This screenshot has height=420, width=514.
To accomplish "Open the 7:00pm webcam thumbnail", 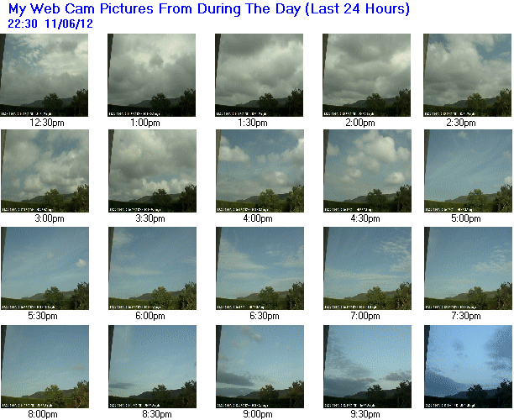I will (368, 269).
